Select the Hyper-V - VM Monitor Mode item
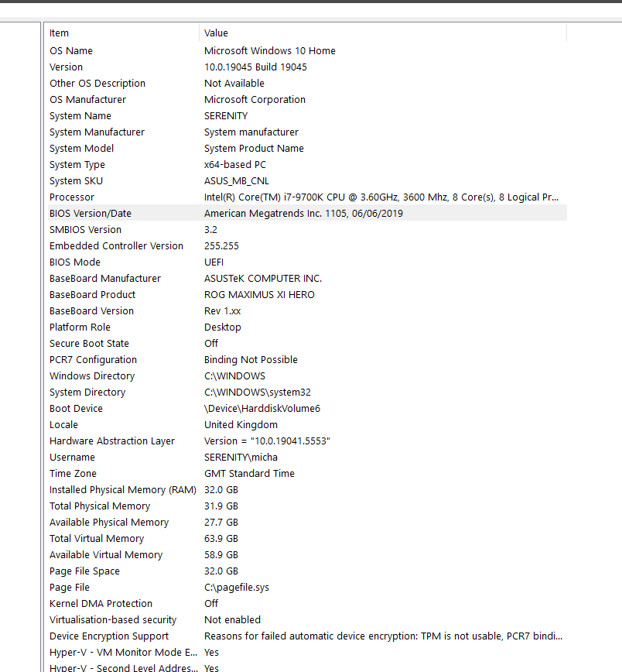Image resolution: width=622 pixels, height=672 pixels. pyautogui.click(x=123, y=653)
